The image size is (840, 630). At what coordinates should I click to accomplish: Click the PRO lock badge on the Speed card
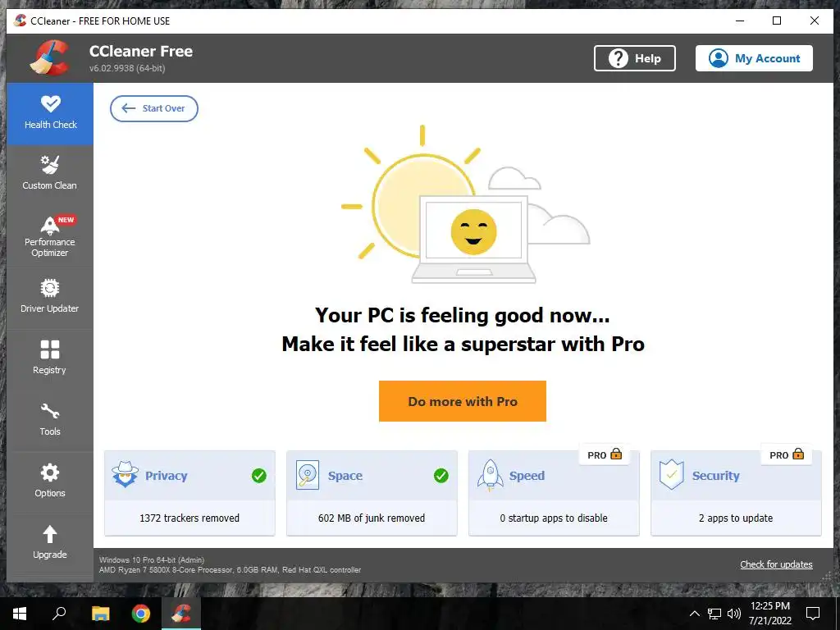(x=605, y=454)
